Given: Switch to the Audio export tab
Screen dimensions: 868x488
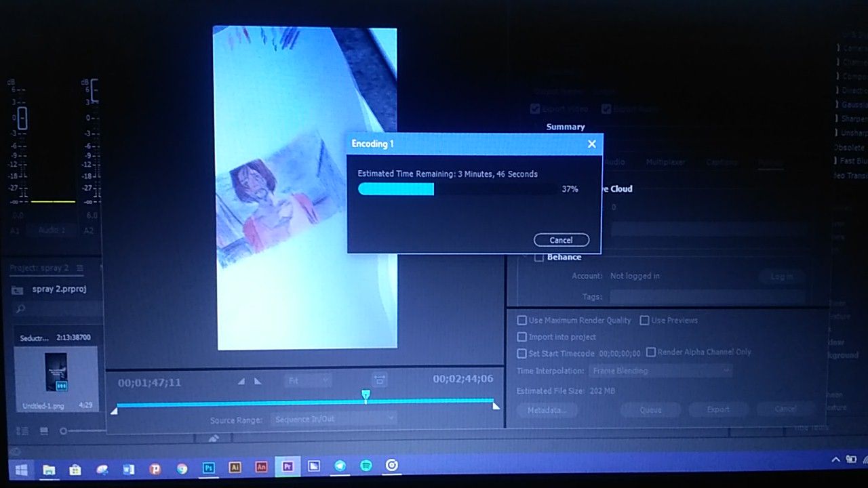Looking at the screenshot, I should coord(614,163).
